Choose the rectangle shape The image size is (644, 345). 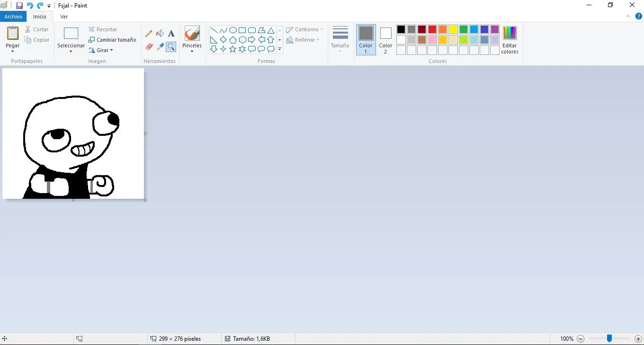point(242,30)
